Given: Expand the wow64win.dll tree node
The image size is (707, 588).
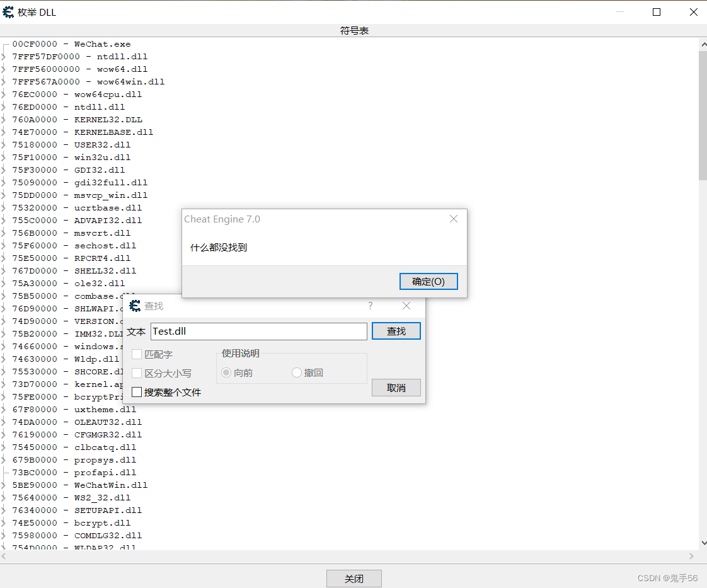Looking at the screenshot, I should tap(4, 82).
